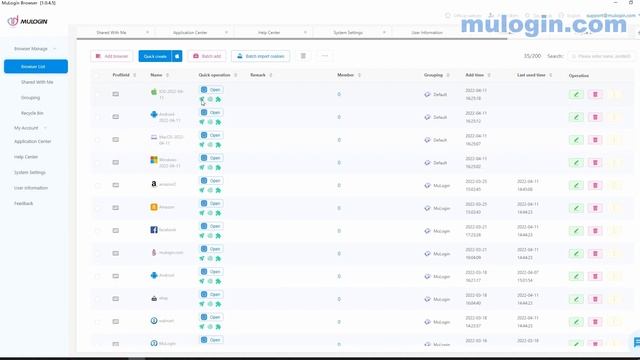The width and height of the screenshot is (640, 360).
Task: Click extension puzzle icon for IOS profile
Action: (x=218, y=99)
